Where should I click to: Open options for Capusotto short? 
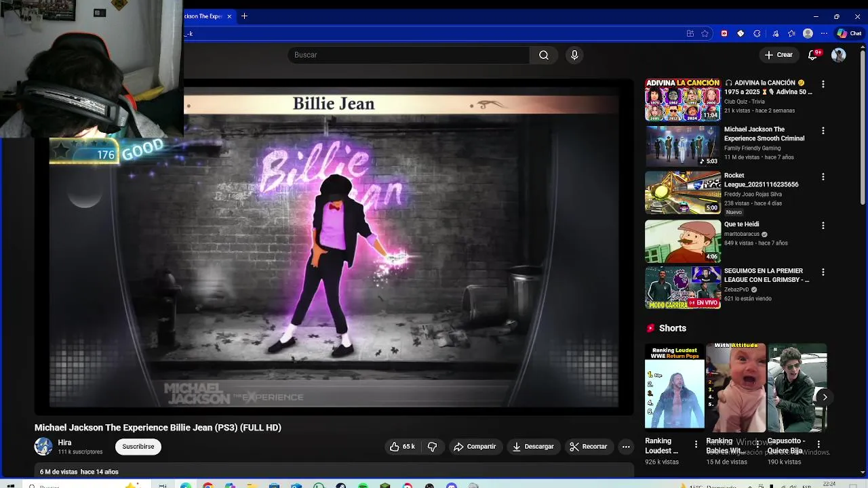click(x=818, y=445)
